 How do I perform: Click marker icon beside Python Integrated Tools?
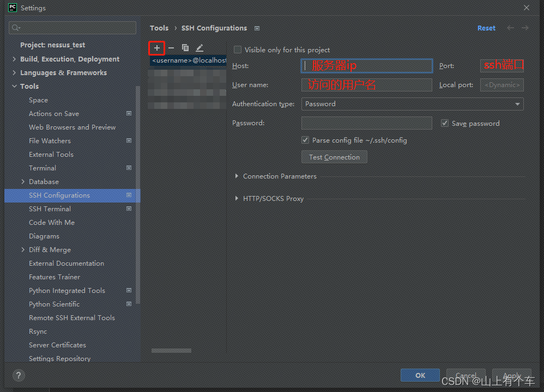129,290
